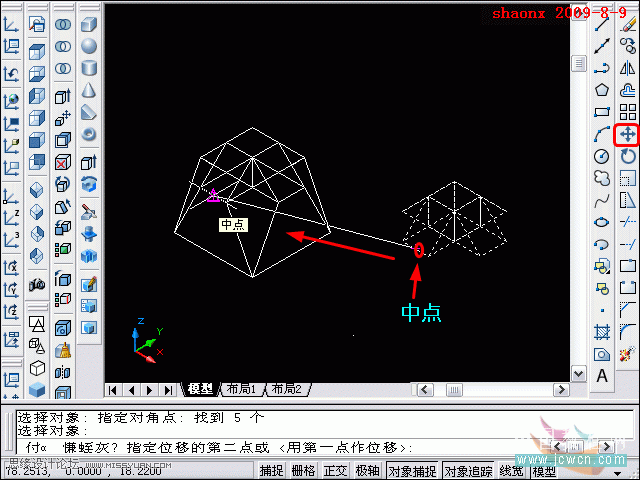
Task: Click vertical scrollbar down arrow
Action: 578,373
